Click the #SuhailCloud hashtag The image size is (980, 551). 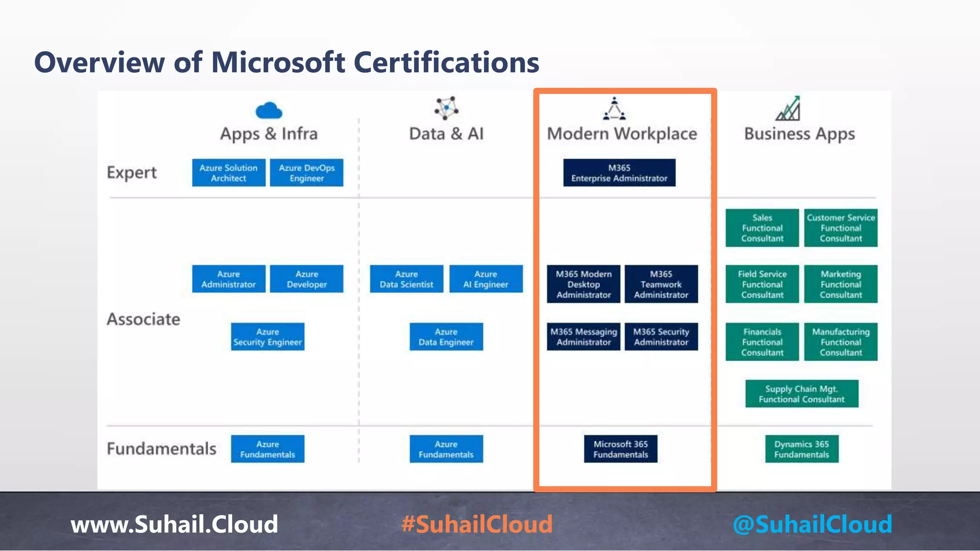pos(477,524)
